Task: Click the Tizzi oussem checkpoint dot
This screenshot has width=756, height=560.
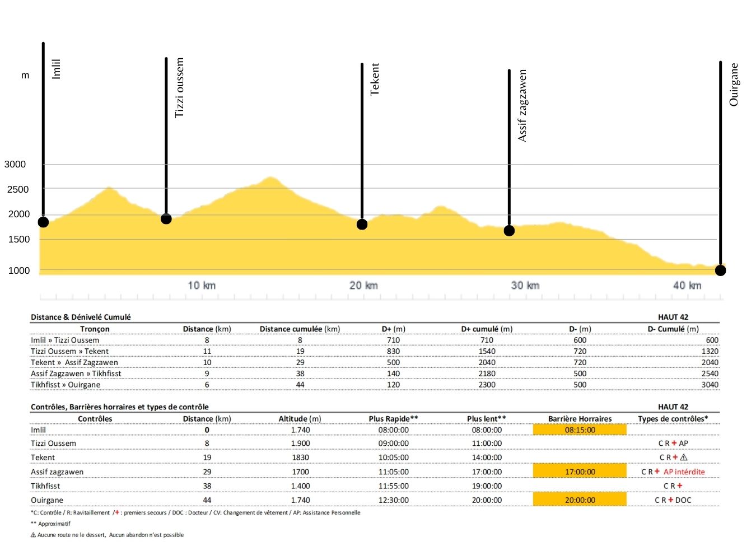Action: coord(166,219)
